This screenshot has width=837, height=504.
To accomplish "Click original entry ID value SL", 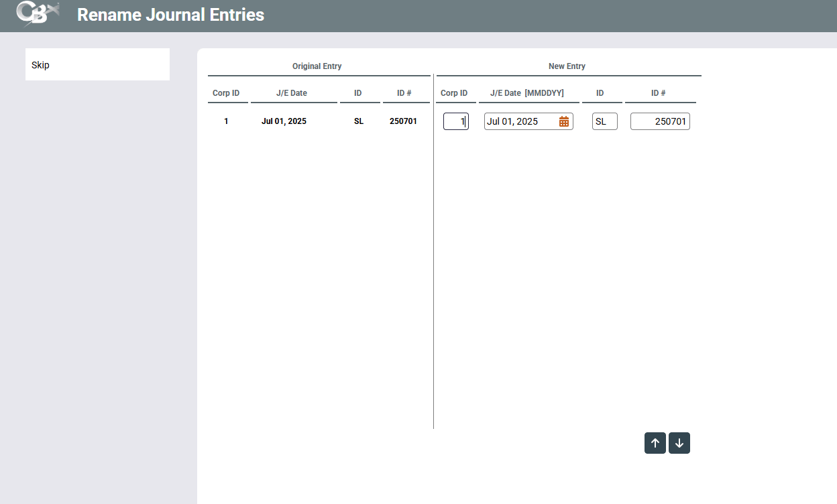I will coord(359,121).
